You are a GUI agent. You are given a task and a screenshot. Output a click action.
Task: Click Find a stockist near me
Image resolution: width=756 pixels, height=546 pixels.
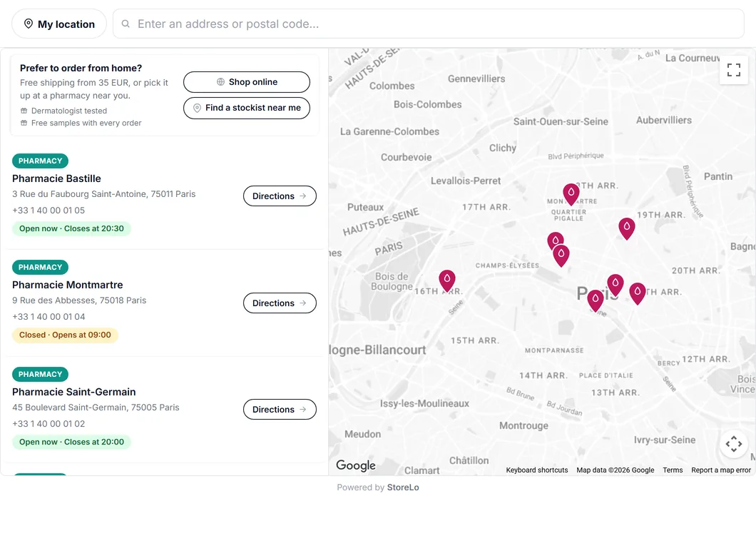pos(246,108)
